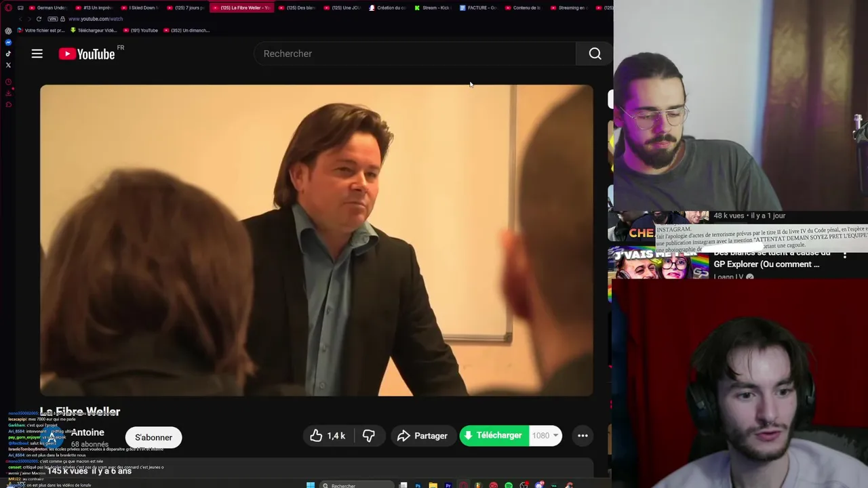
Task: Open the Windows Start button
Action: click(311, 485)
